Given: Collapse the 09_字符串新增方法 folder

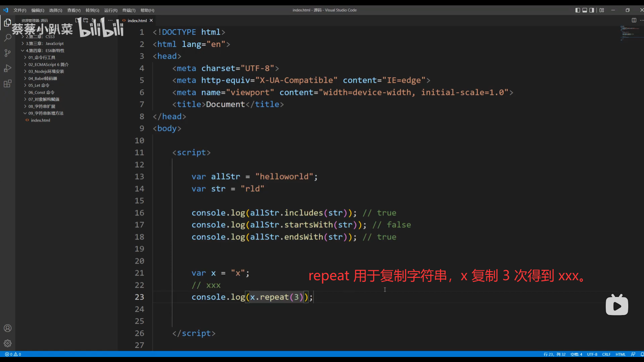Looking at the screenshot, I should 46,113.
